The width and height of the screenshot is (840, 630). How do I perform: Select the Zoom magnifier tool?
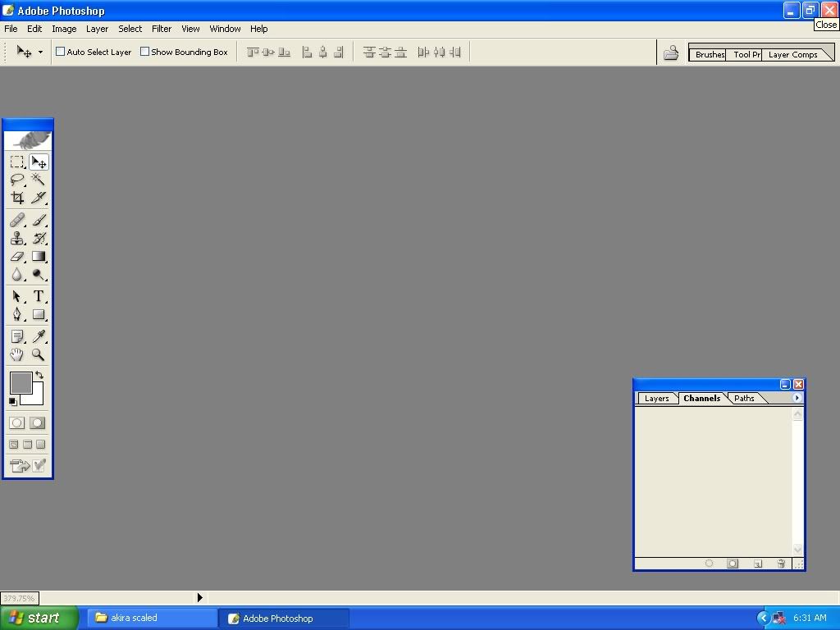(x=38, y=355)
